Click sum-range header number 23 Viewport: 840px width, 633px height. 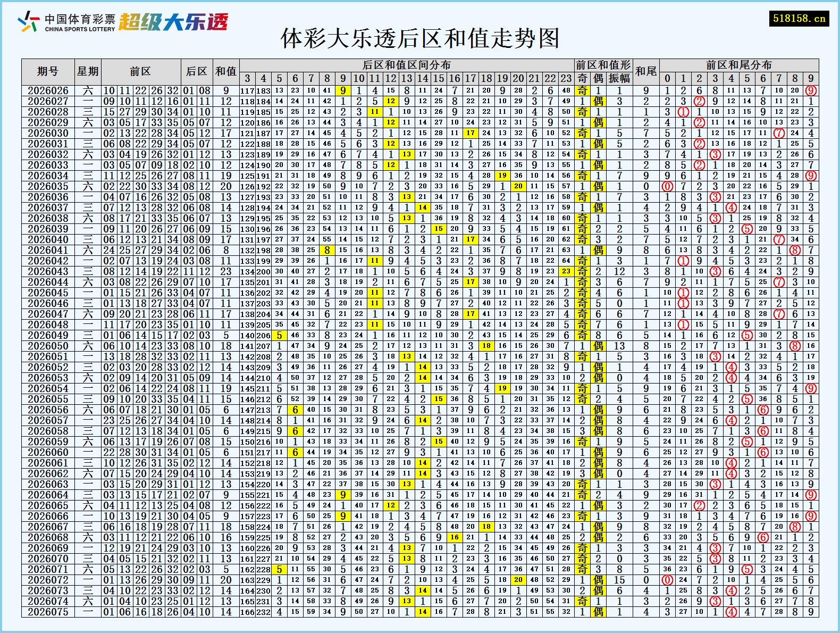point(566,78)
